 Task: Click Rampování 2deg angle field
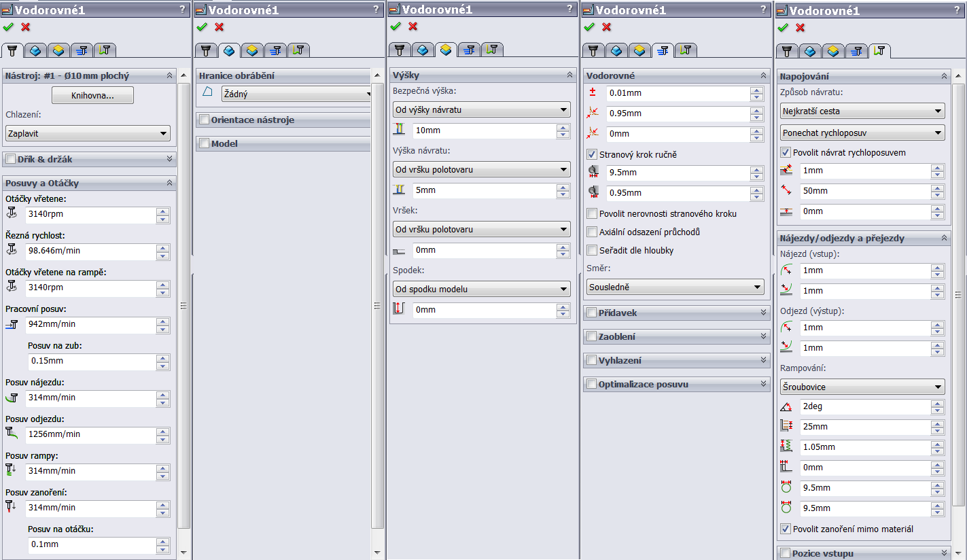[865, 407]
